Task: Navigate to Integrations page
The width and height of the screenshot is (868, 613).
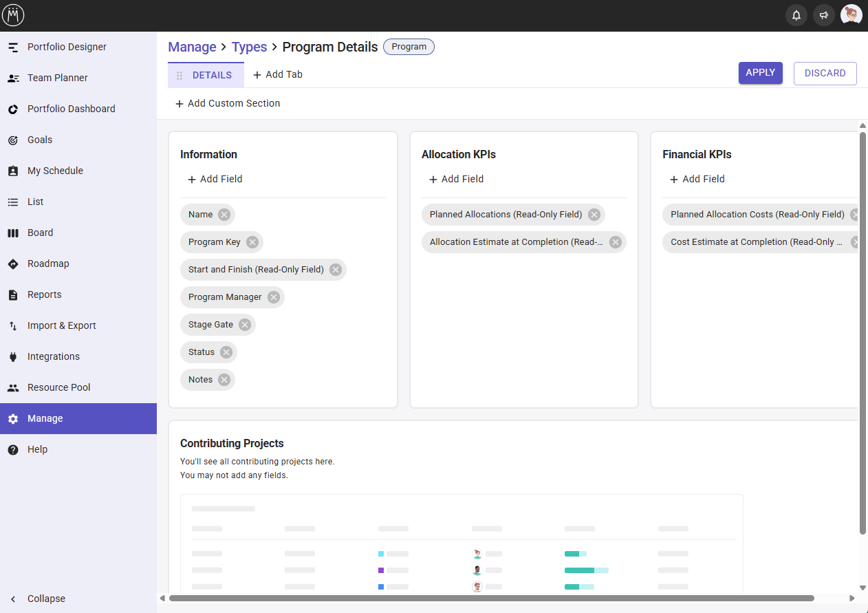Action: (54, 356)
